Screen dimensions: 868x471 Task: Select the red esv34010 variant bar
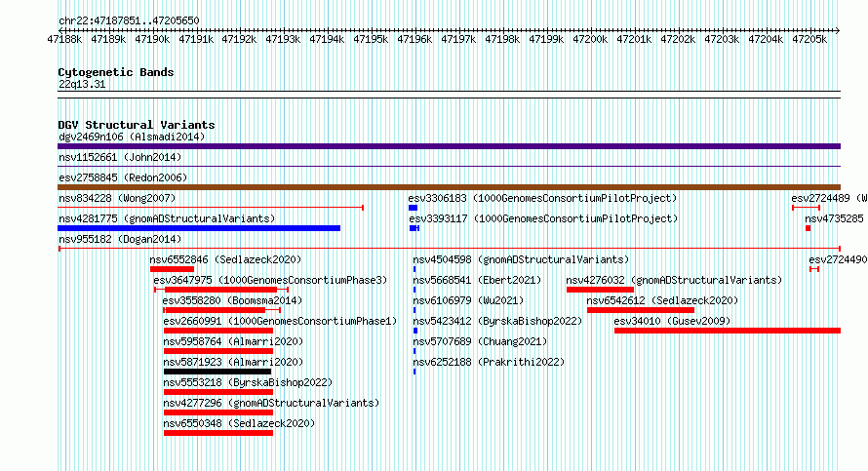click(x=728, y=331)
